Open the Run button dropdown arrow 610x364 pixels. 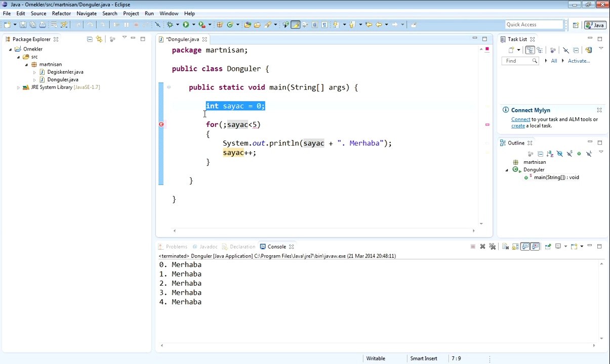[193, 24]
